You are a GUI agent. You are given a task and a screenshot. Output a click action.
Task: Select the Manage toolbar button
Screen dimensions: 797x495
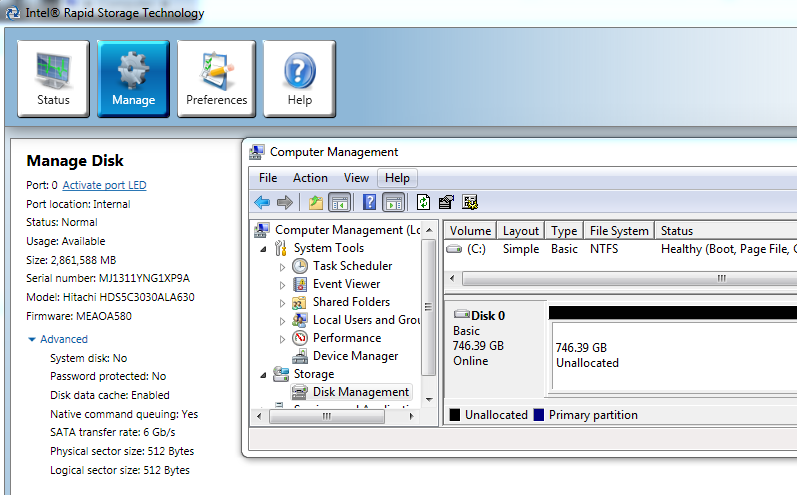[134, 79]
